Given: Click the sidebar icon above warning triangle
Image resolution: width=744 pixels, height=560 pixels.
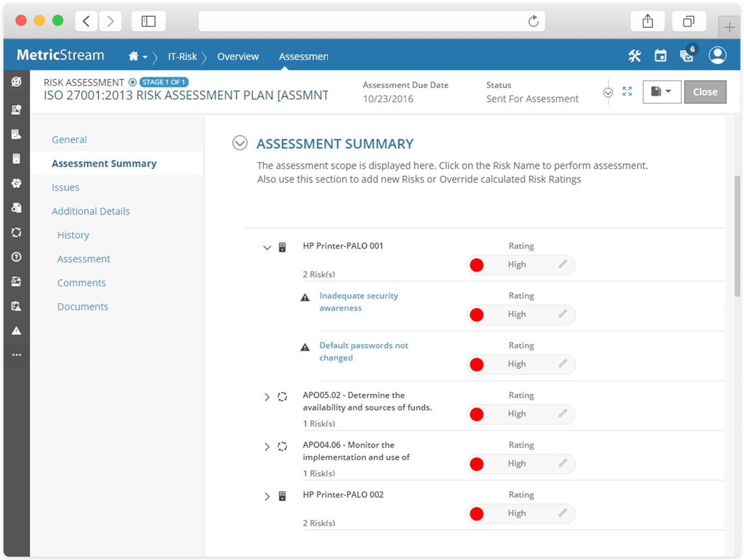Looking at the screenshot, I should 17,306.
